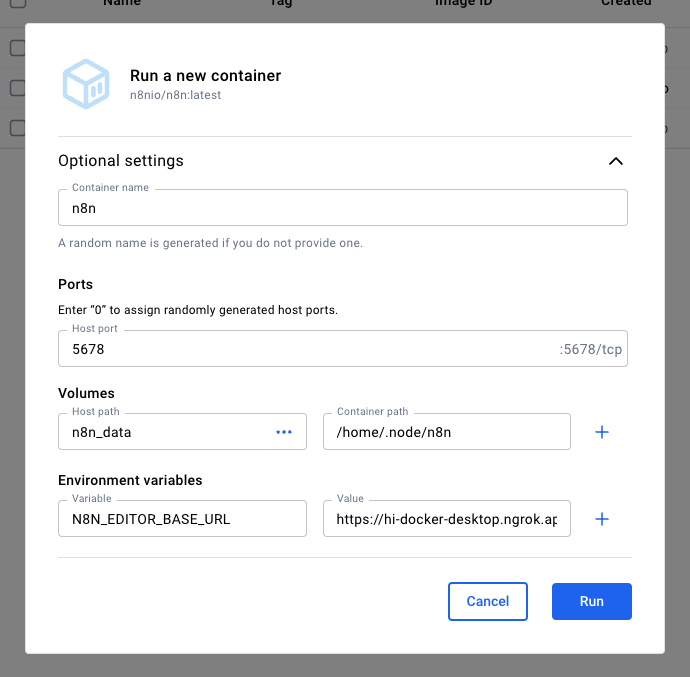Image resolution: width=690 pixels, height=677 pixels.
Task: Collapse the Optional settings section chevron
Action: click(616, 161)
